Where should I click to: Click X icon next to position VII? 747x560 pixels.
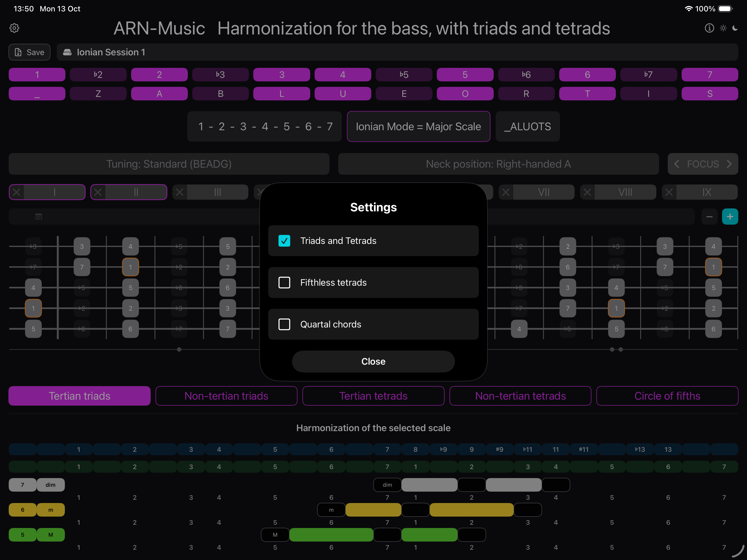(505, 192)
